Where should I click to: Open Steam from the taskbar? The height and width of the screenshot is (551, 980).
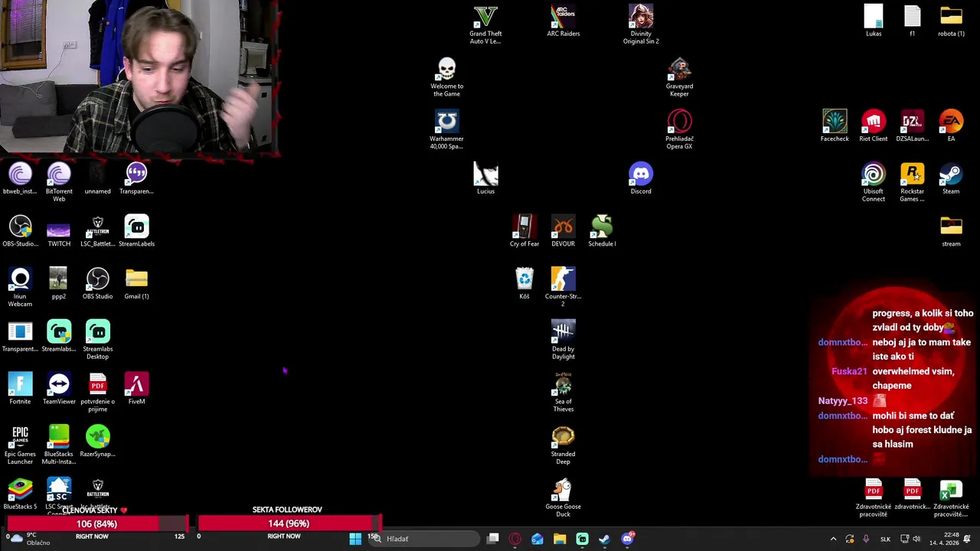[605, 539]
